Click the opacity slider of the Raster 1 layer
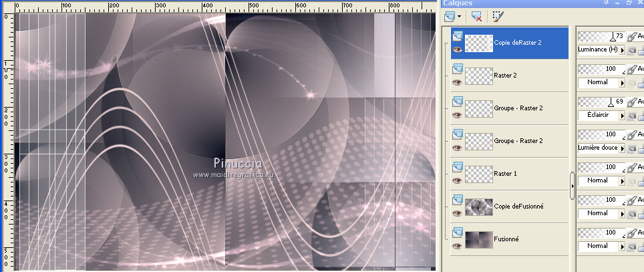 coord(601,167)
